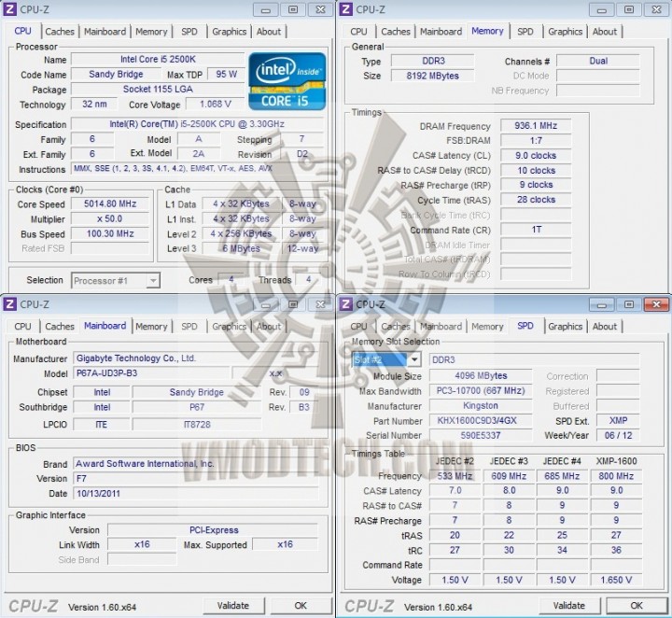Click the Max Bandwidth field PC3-10700 (667 MHz)
Screen dimensions: 672x618
point(481,391)
